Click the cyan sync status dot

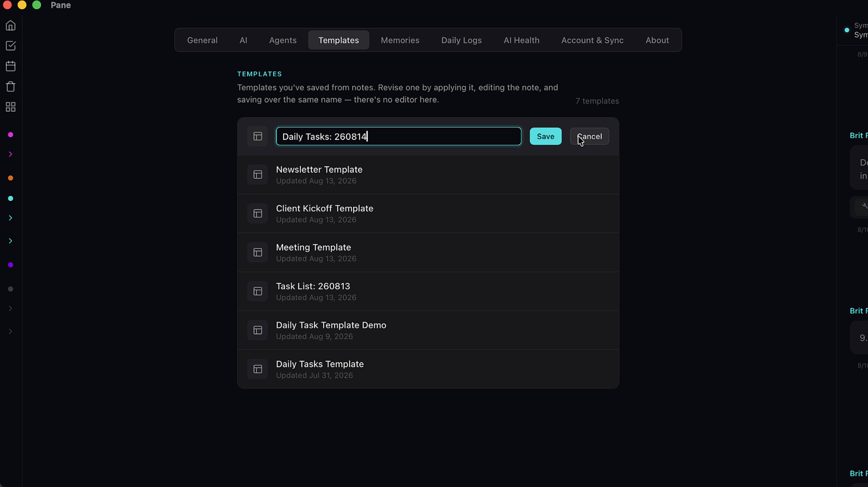[x=847, y=30]
